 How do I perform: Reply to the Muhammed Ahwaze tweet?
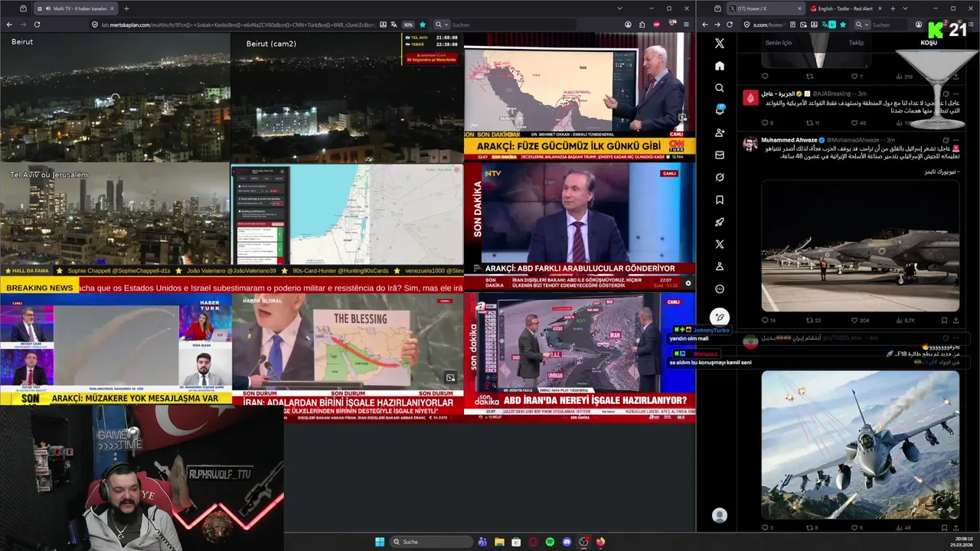tap(765, 321)
